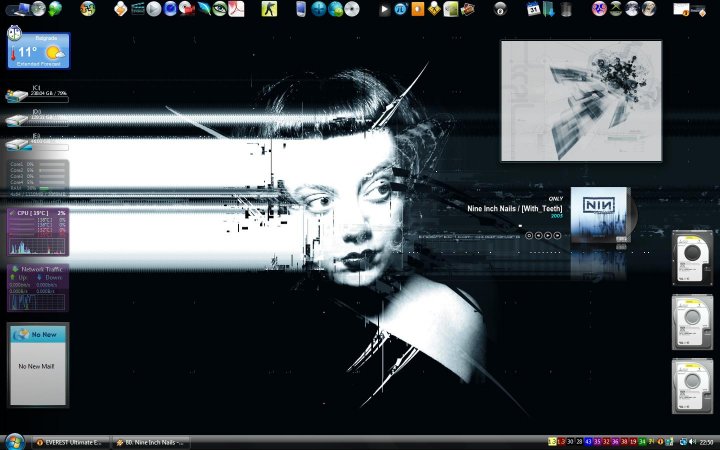Open the moon orb dock icon
720x450 pixels.
[x=632, y=9]
